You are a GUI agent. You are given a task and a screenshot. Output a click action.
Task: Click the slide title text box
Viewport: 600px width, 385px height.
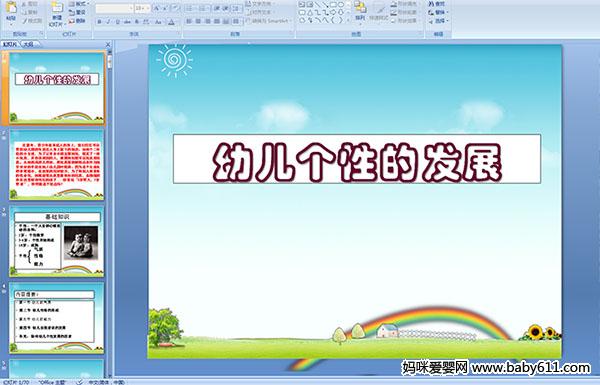coord(357,159)
